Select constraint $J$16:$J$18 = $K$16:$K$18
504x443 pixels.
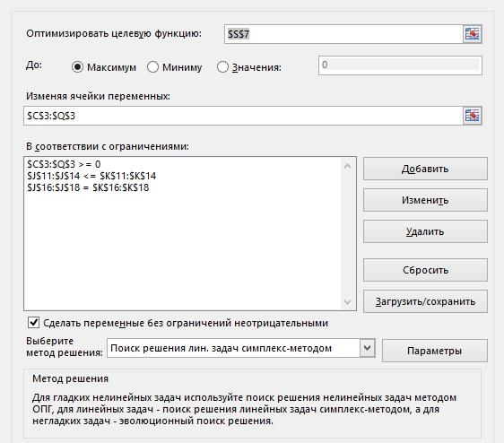pyautogui.click(x=88, y=187)
